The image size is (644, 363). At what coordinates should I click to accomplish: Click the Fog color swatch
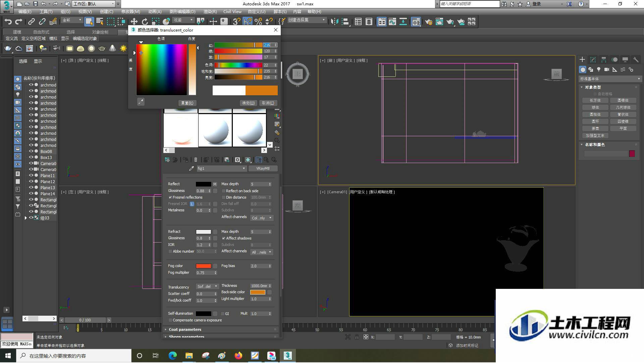pos(203,266)
